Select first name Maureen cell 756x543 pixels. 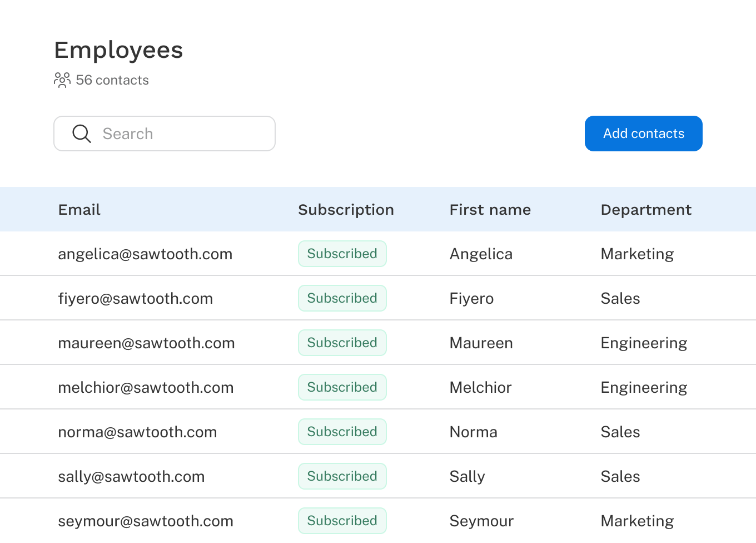tap(481, 343)
